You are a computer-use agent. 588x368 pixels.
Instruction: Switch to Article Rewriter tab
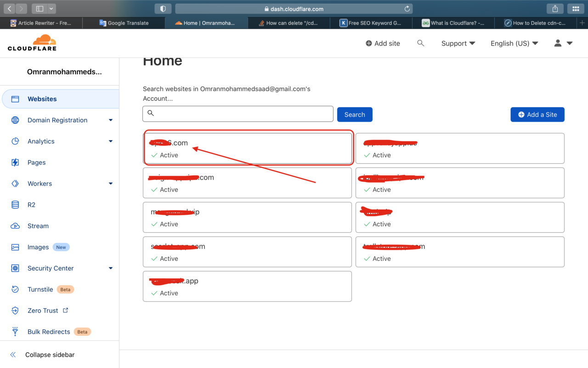click(41, 23)
